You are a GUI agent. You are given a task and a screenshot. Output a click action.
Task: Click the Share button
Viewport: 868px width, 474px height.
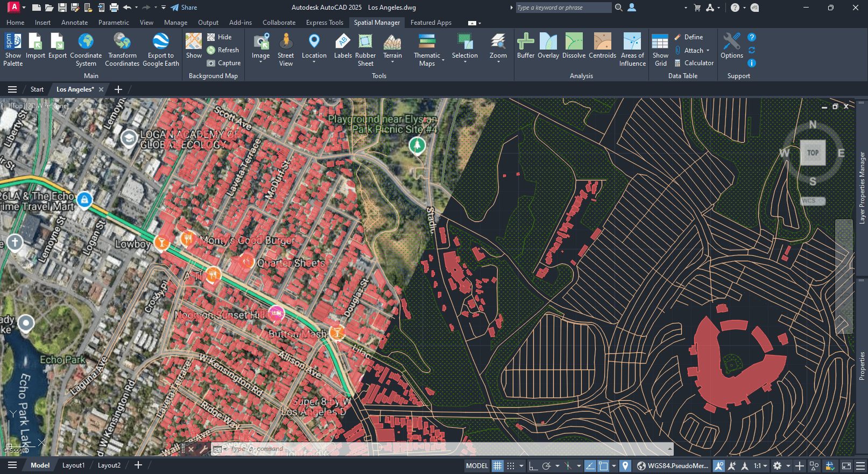pos(184,8)
